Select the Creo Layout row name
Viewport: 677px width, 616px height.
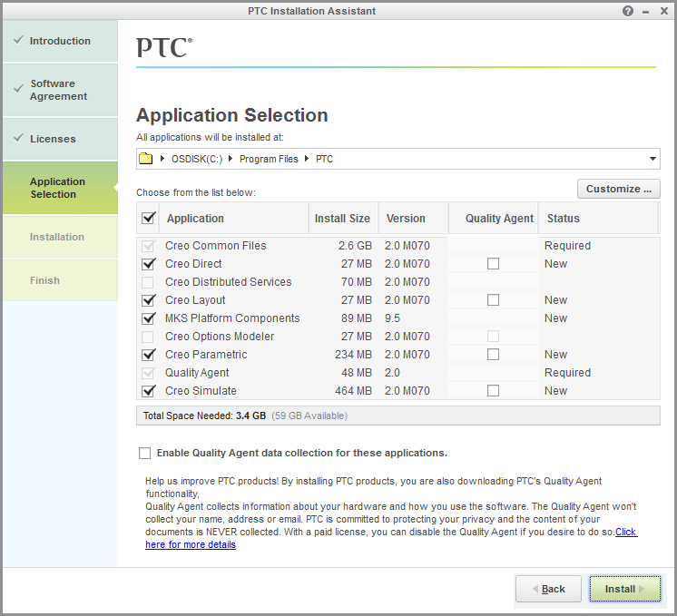point(195,300)
